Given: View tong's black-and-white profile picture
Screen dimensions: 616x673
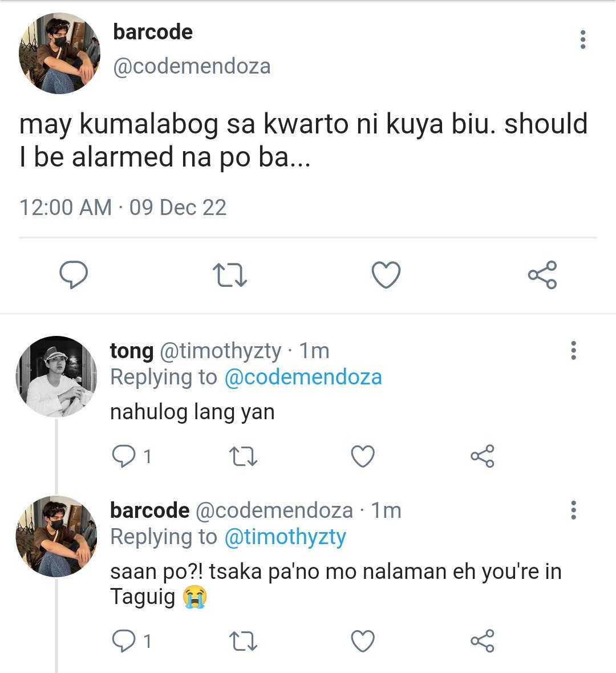Looking at the screenshot, I should [x=56, y=376].
